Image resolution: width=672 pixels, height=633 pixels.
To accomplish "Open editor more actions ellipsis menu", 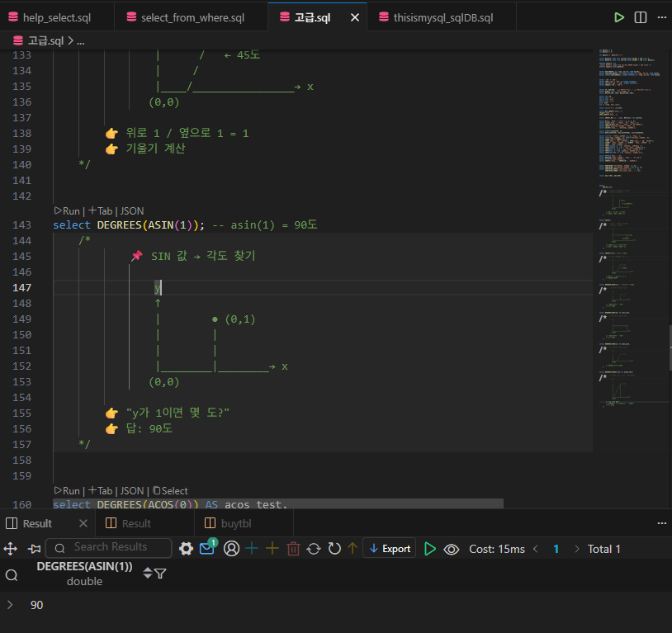I will coord(662,17).
